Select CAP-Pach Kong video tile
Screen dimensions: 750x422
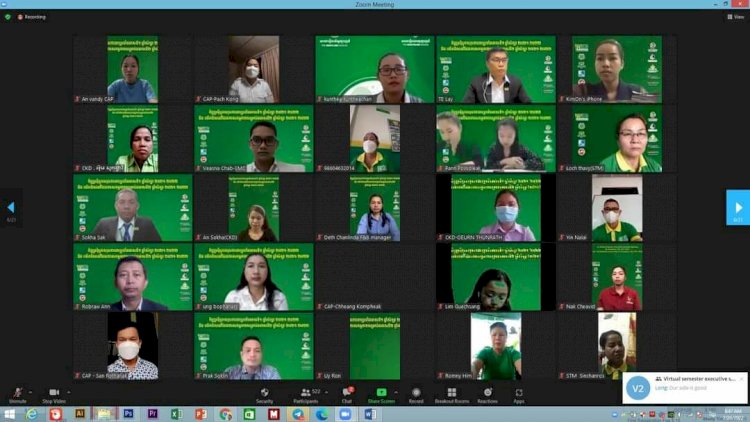click(254, 69)
